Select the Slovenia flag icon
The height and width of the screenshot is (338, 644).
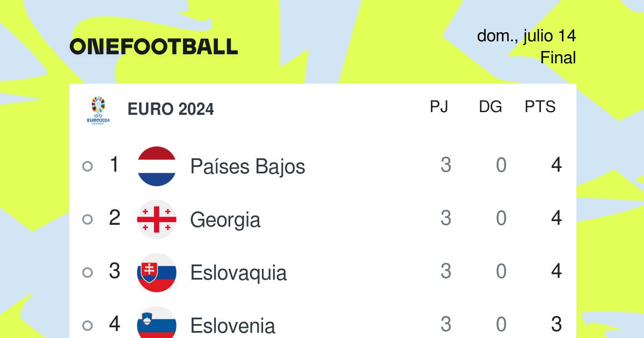[157, 322]
